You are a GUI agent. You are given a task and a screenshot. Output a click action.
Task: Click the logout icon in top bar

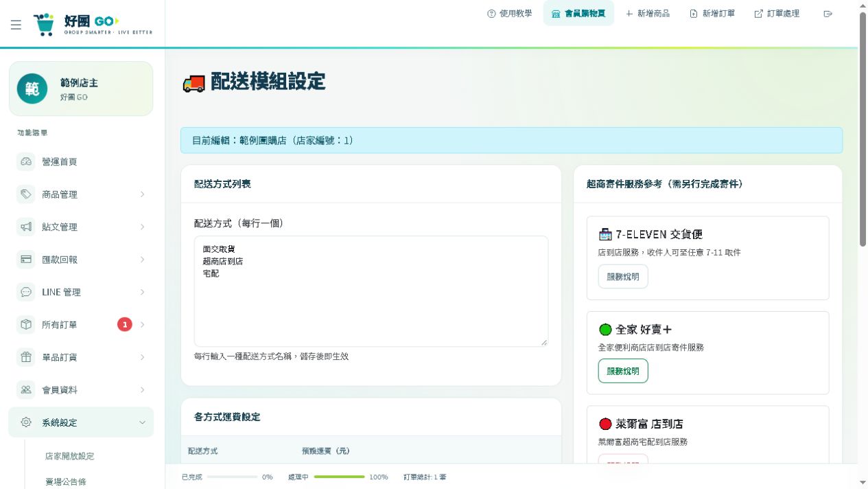(x=828, y=14)
